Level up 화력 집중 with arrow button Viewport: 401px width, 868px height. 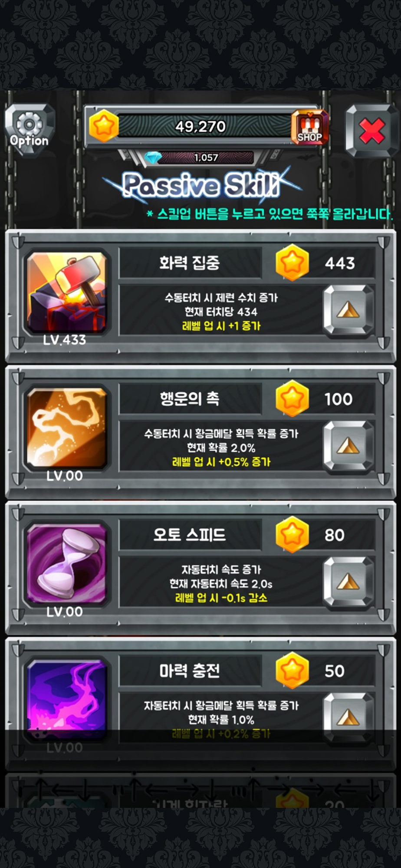[348, 310]
